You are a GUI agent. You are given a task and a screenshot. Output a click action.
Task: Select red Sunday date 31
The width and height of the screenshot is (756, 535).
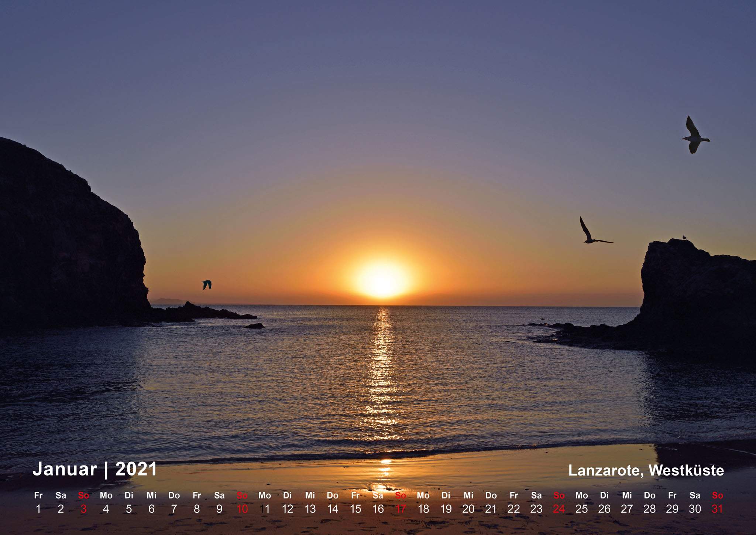[x=717, y=509]
